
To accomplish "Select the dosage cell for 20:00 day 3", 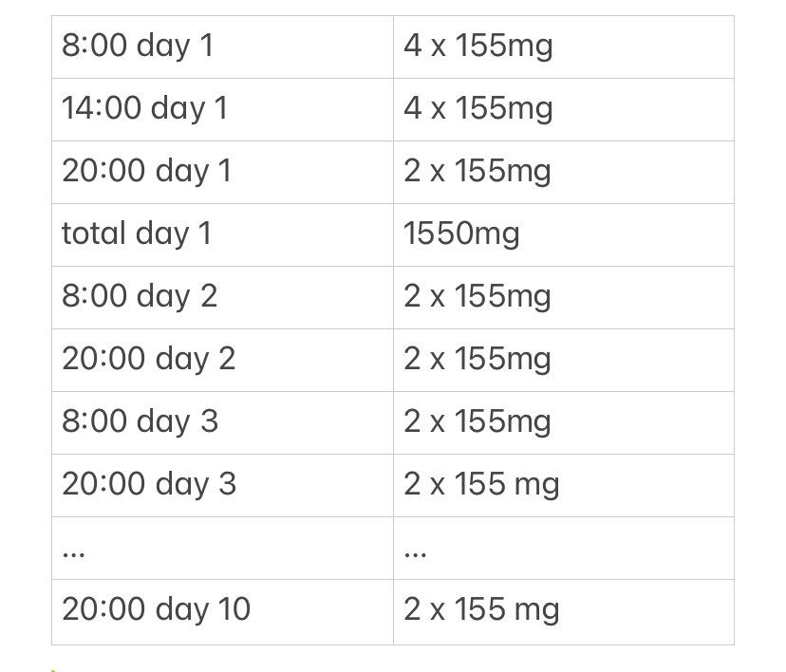I will (x=481, y=484).
